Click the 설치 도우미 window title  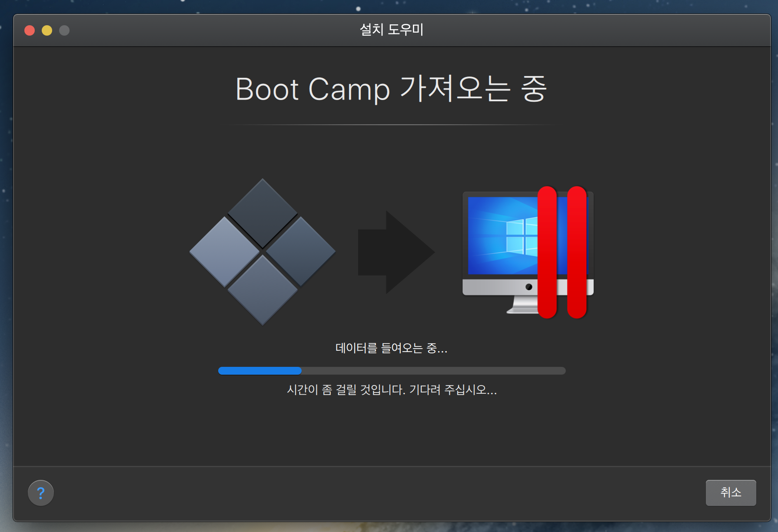392,30
